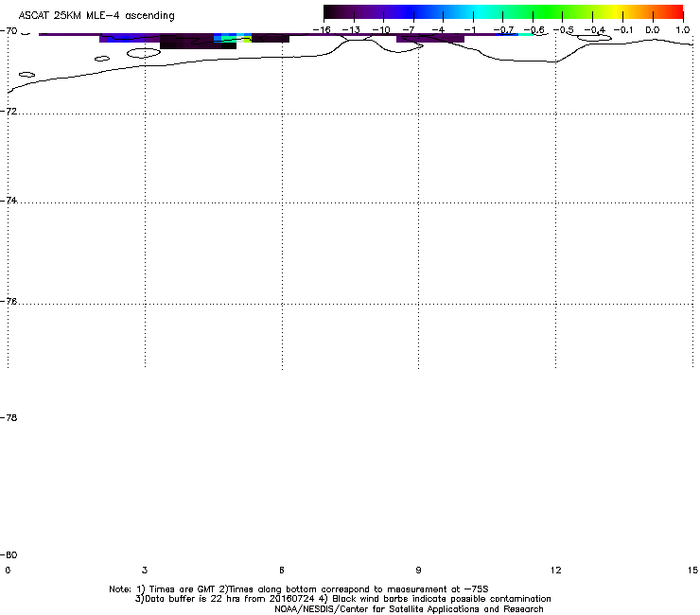Click the 15 hour label on the bottom axis

coord(692,570)
